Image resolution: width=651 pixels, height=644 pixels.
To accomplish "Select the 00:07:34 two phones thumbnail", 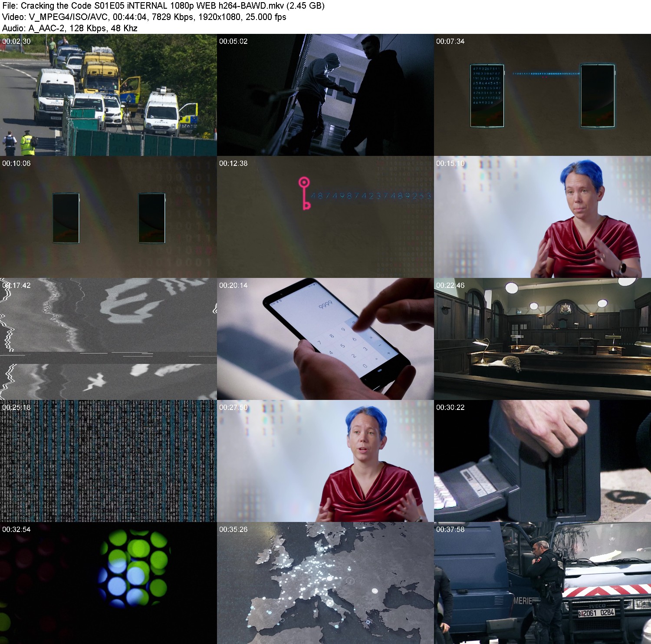I will point(542,95).
